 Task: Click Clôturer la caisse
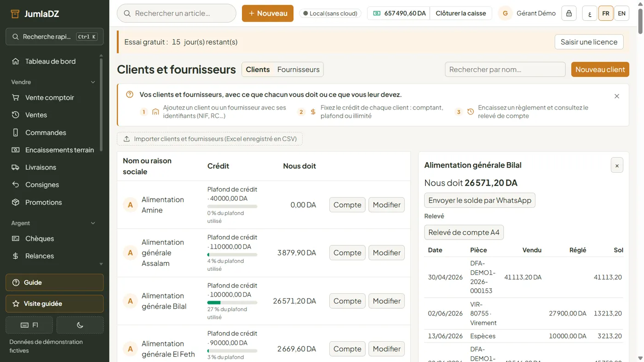pos(461,13)
